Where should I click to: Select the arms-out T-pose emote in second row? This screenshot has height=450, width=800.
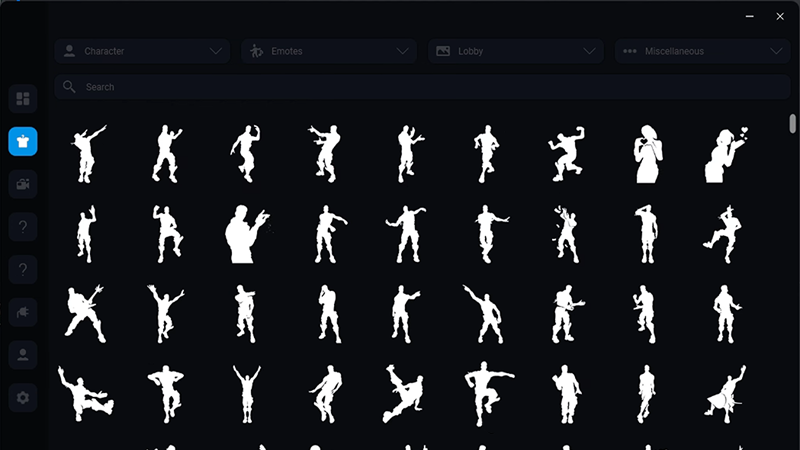click(407, 234)
